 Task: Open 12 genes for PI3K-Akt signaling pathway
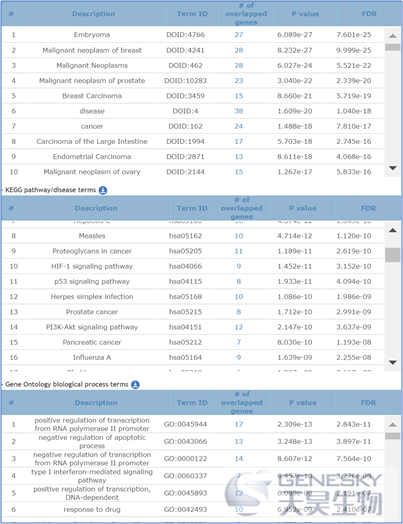pos(239,327)
